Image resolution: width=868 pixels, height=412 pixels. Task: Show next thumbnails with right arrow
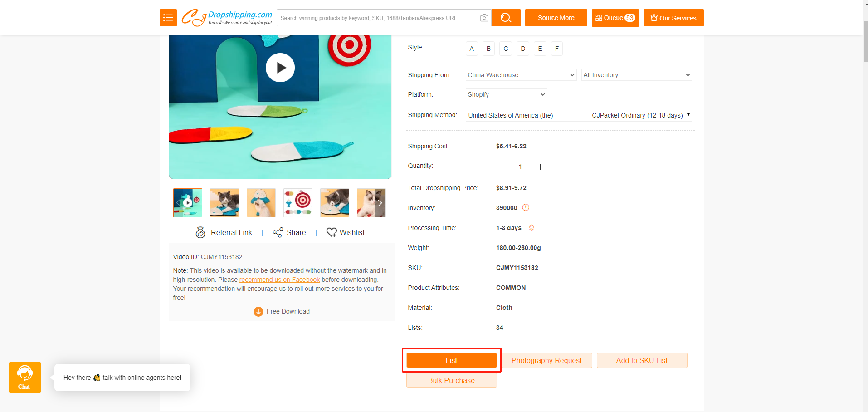pyautogui.click(x=380, y=203)
